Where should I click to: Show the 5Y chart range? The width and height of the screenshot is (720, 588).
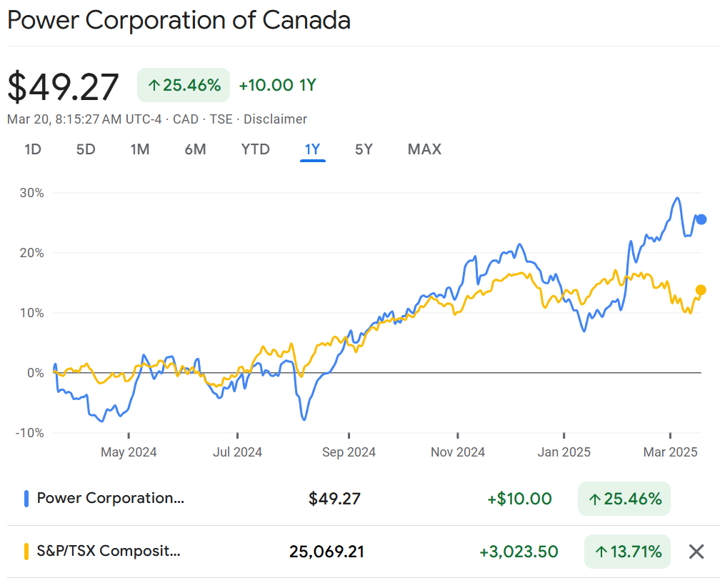point(364,149)
